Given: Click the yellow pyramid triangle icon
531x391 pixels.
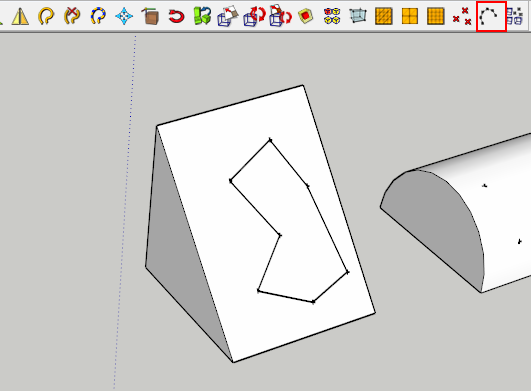Looking at the screenshot, I should pyautogui.click(x=20, y=17).
